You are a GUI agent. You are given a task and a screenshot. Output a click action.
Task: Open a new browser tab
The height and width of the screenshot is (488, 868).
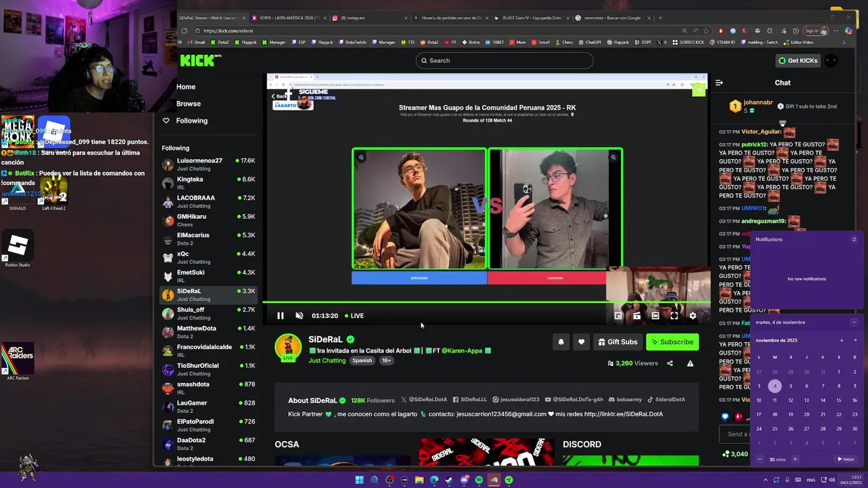click(660, 18)
